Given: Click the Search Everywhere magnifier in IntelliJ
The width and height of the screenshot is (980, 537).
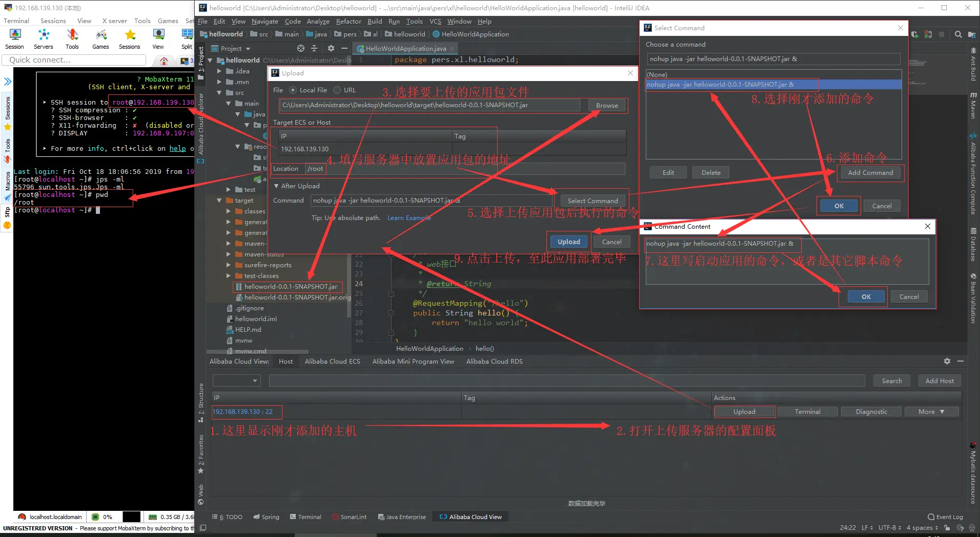Looking at the screenshot, I should tap(958, 34).
